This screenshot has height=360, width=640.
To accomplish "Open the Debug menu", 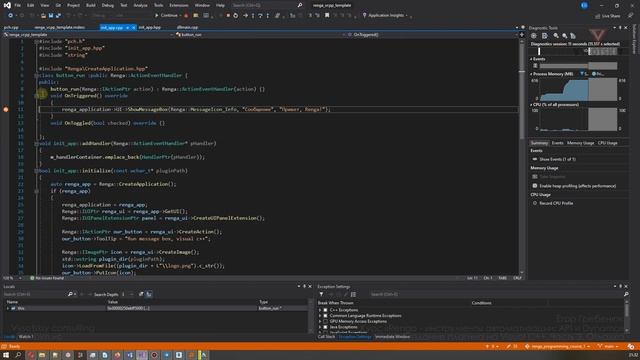I will (108, 5).
